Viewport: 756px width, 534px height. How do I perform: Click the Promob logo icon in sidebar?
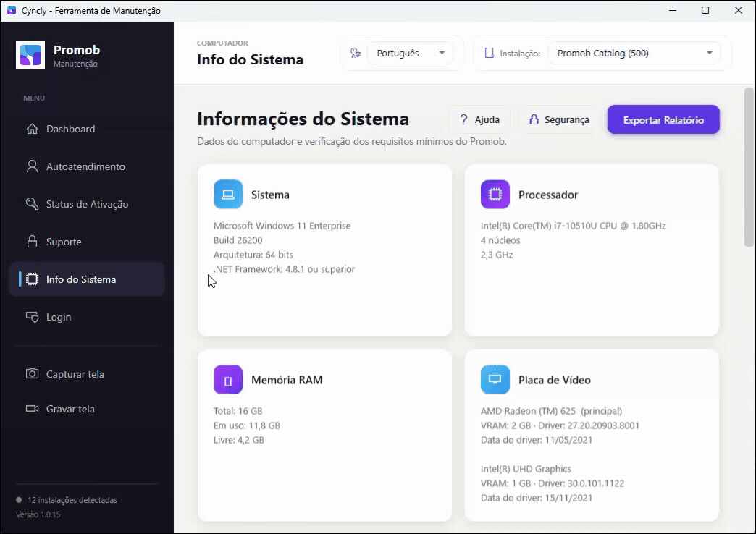coord(30,55)
